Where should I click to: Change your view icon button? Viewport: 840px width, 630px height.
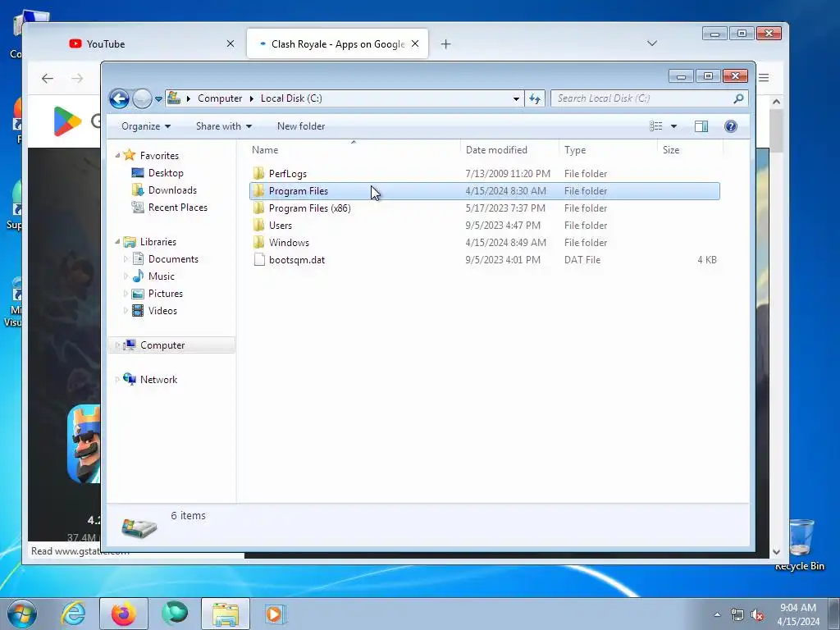655,126
